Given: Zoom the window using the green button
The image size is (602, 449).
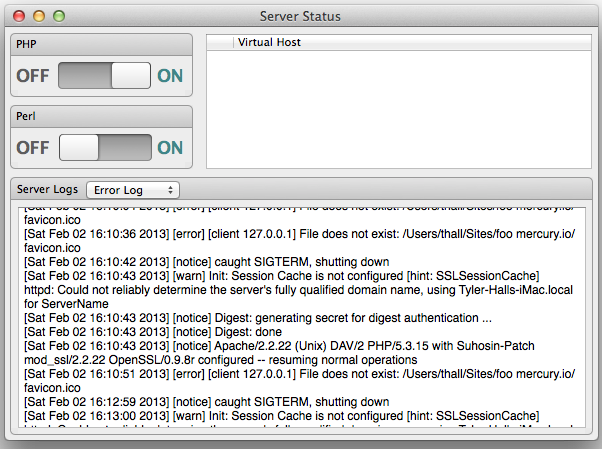Looking at the screenshot, I should coord(59,16).
